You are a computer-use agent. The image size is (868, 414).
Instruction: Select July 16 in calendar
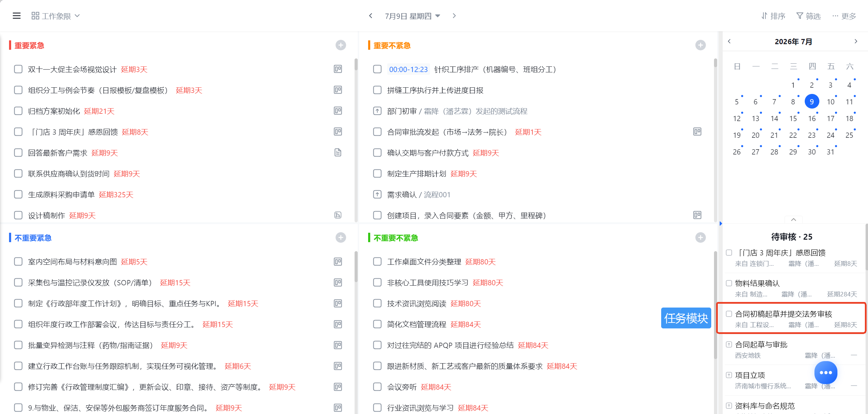pyautogui.click(x=812, y=118)
